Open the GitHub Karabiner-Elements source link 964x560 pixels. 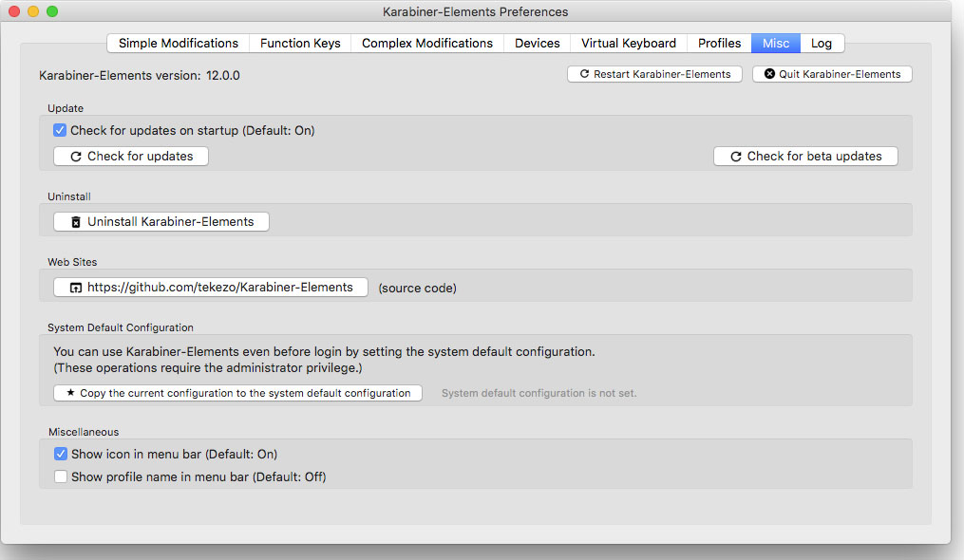click(211, 287)
